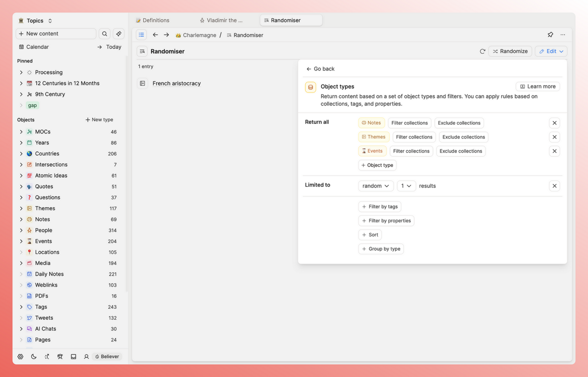Open sidebar search

[104, 34]
